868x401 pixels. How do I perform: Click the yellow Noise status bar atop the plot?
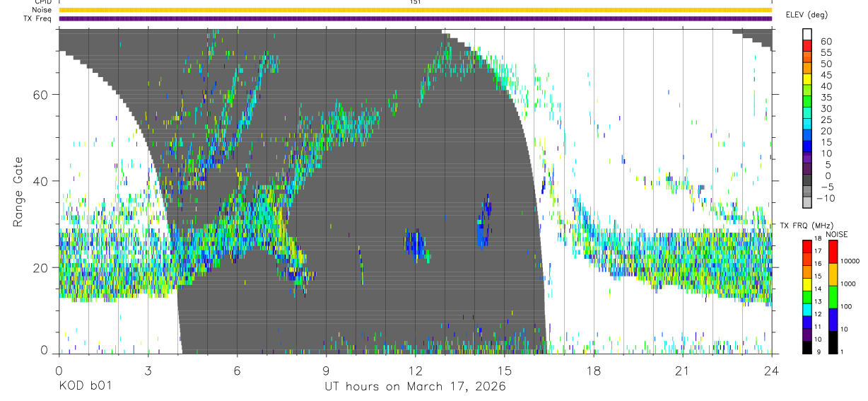coord(415,10)
